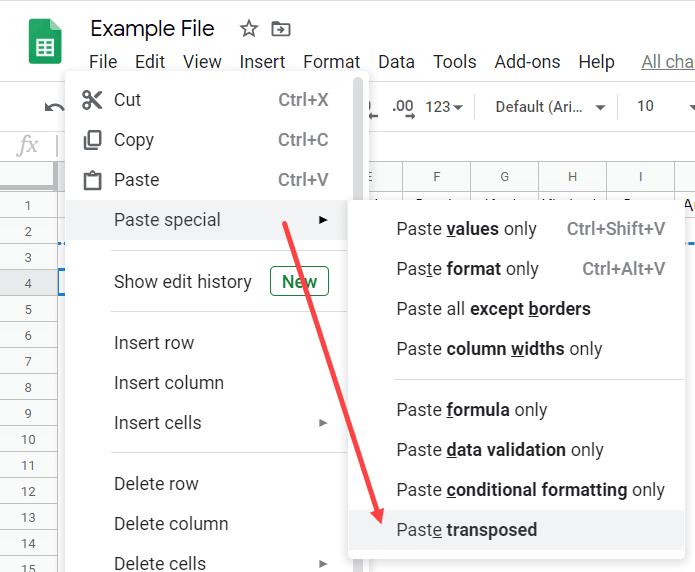Choose Paste transposed
This screenshot has height=572, width=695.
[516, 530]
